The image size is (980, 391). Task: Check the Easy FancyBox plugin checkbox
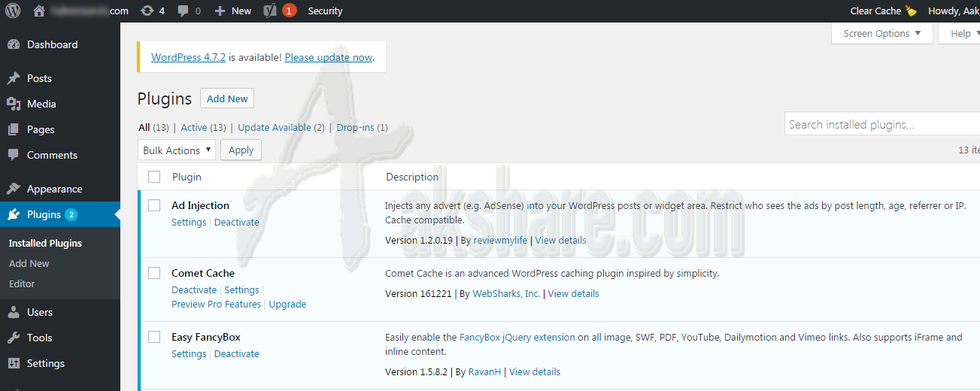[154, 337]
